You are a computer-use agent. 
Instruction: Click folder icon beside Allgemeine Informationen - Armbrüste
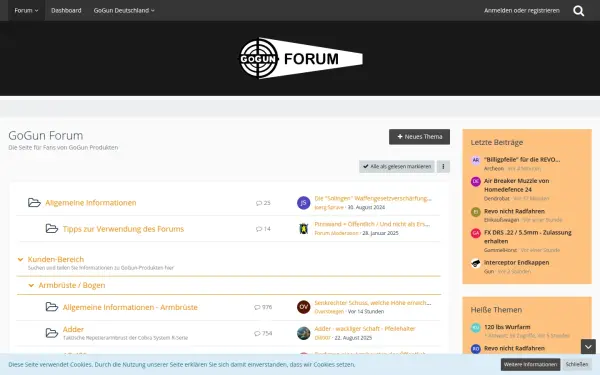(52, 307)
